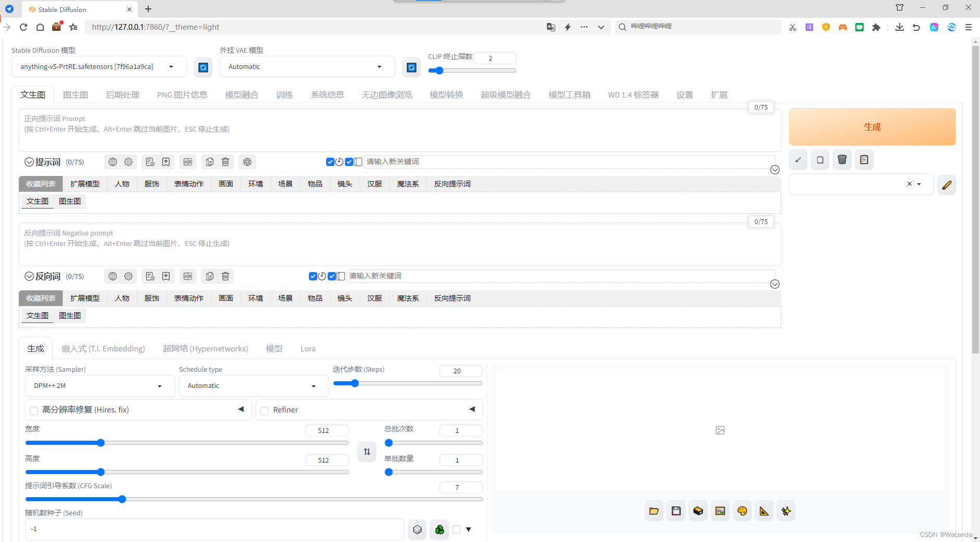Click the sparkle star icon under preview
980x542 pixels.
tap(786, 511)
